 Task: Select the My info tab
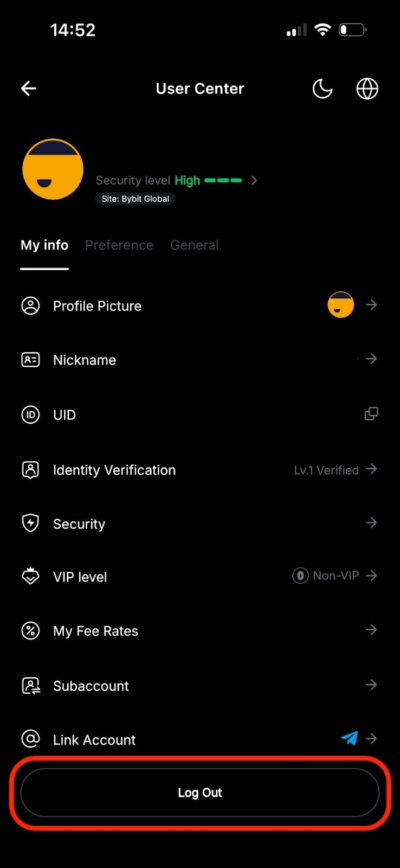[44, 245]
